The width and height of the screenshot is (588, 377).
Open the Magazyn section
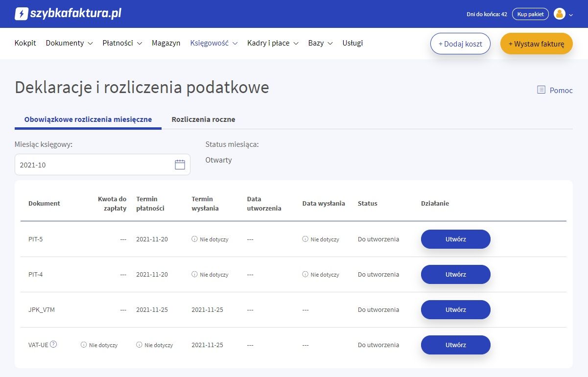[166, 43]
